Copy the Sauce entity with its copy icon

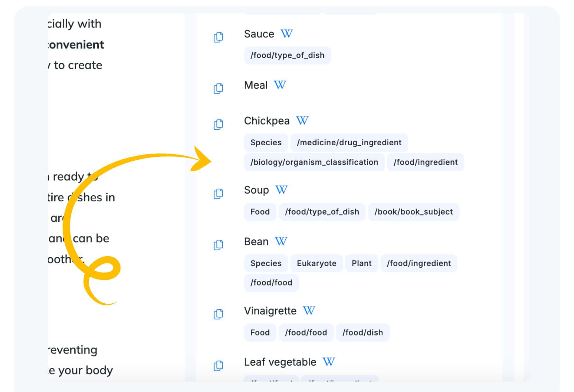tap(218, 37)
